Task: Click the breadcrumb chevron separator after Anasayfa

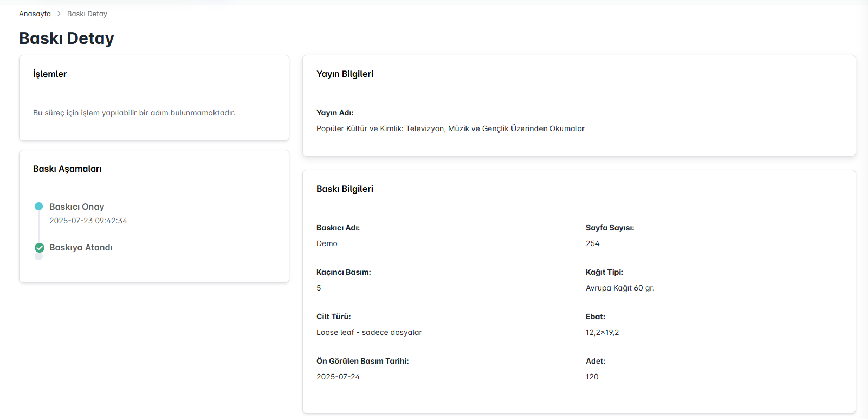Action: [x=59, y=14]
